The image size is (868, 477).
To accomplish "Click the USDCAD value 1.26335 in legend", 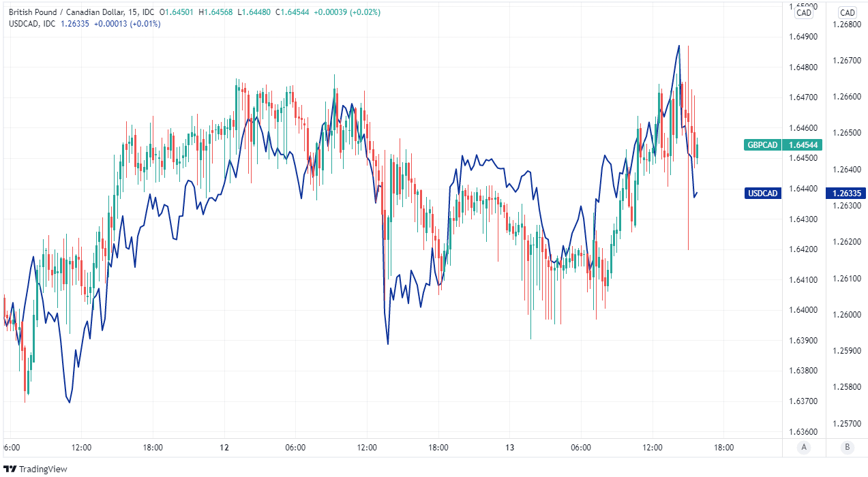I will point(74,23).
